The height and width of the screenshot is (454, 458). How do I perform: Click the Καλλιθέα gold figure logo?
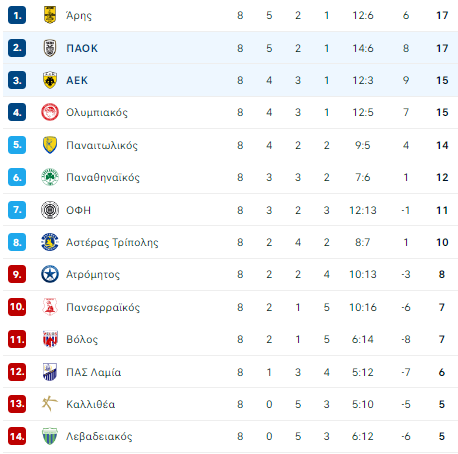[50, 404]
